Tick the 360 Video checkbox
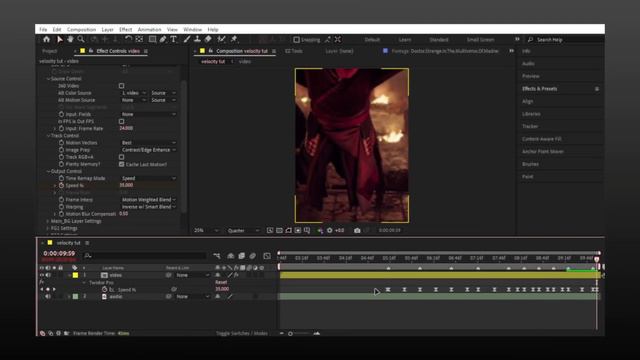Image resolution: width=640 pixels, height=360 pixels. [x=122, y=86]
